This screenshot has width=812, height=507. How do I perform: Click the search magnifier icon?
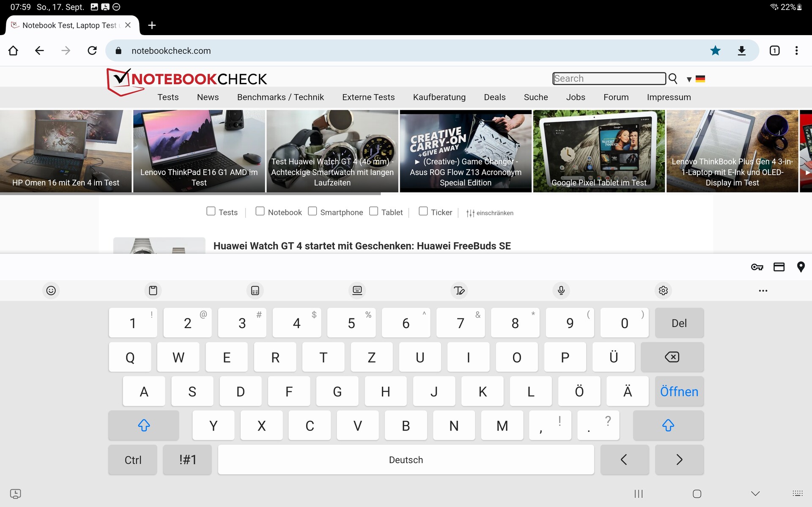click(x=673, y=79)
